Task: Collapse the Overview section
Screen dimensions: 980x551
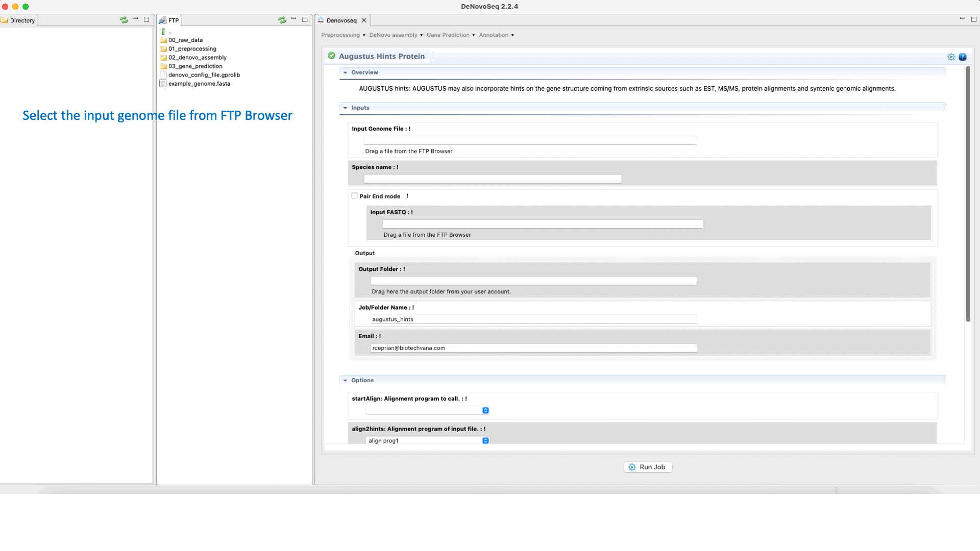Action: pyautogui.click(x=346, y=72)
